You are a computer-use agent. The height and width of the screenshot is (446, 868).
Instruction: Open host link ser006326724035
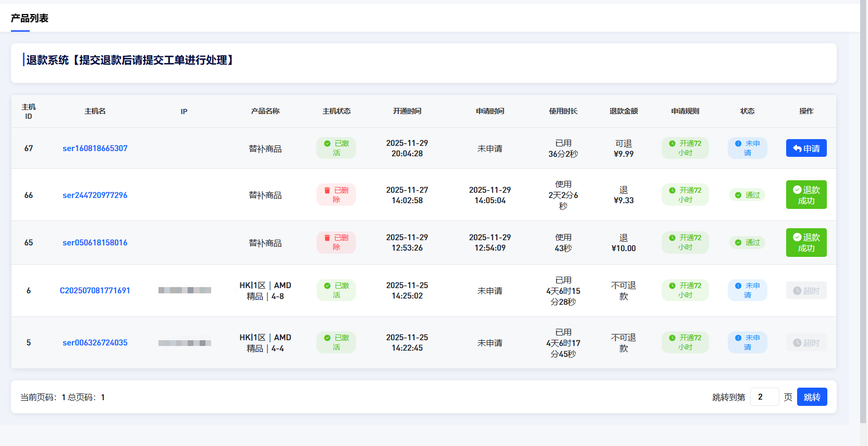pyautogui.click(x=95, y=343)
